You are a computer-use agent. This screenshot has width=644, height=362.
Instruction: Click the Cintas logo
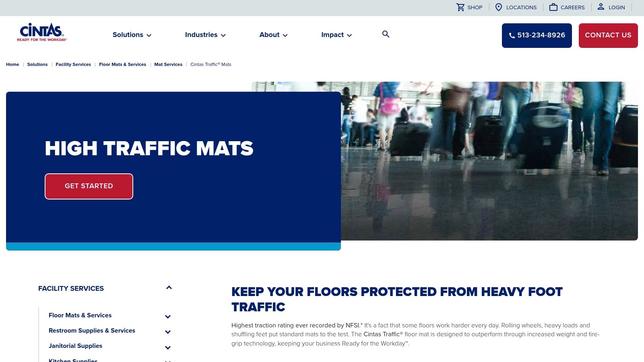pos(42,32)
